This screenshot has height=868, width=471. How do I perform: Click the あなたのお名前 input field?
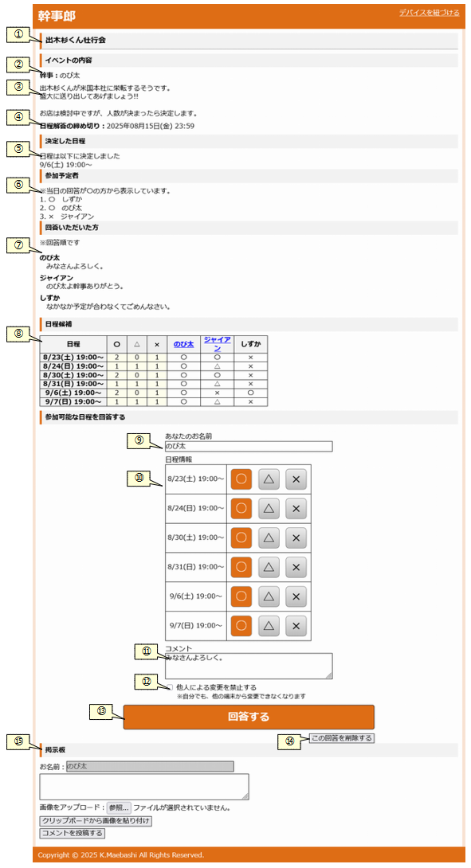[x=249, y=446]
